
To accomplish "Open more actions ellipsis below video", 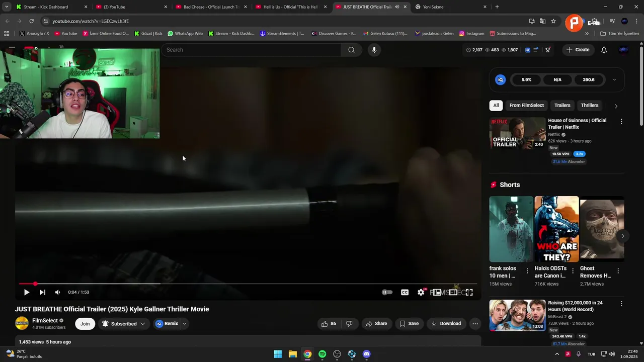I will click(x=475, y=324).
